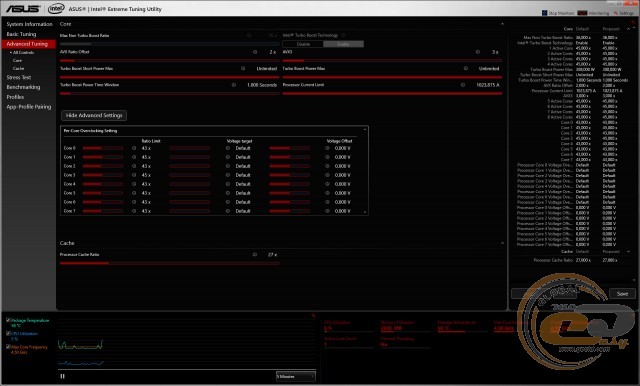Image resolution: width=640 pixels, height=386 pixels.
Task: Open System Information in the sidebar
Action: [29, 24]
